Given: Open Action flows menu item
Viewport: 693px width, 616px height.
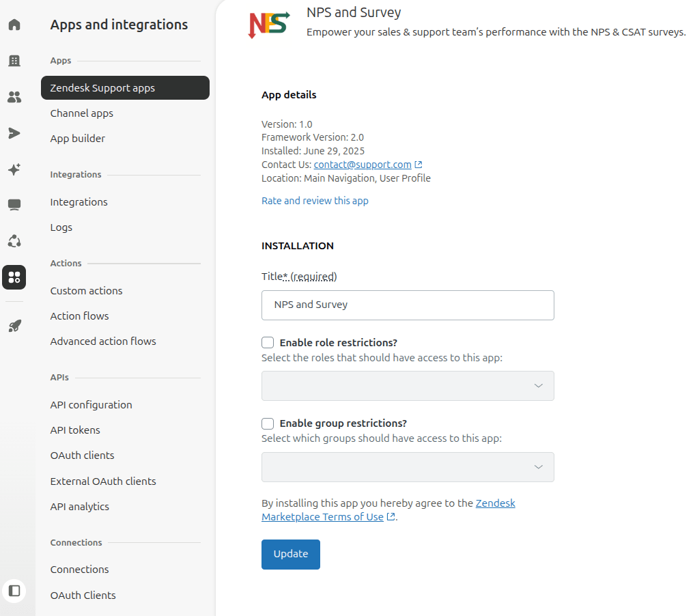Looking at the screenshot, I should tap(80, 316).
